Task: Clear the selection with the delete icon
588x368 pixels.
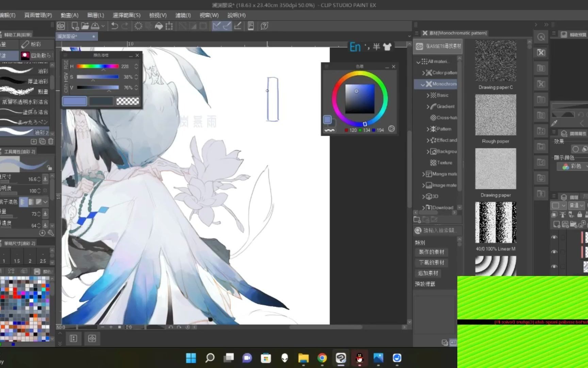Action: click(138, 26)
